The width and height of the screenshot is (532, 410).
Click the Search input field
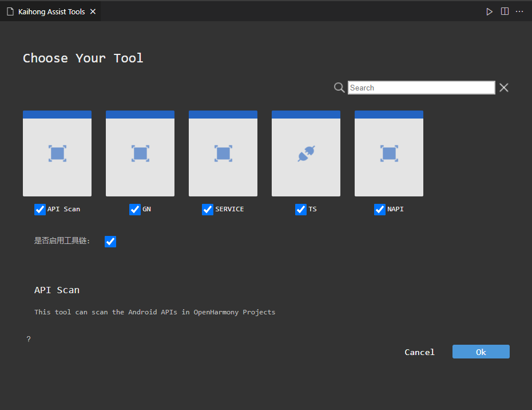coord(422,88)
